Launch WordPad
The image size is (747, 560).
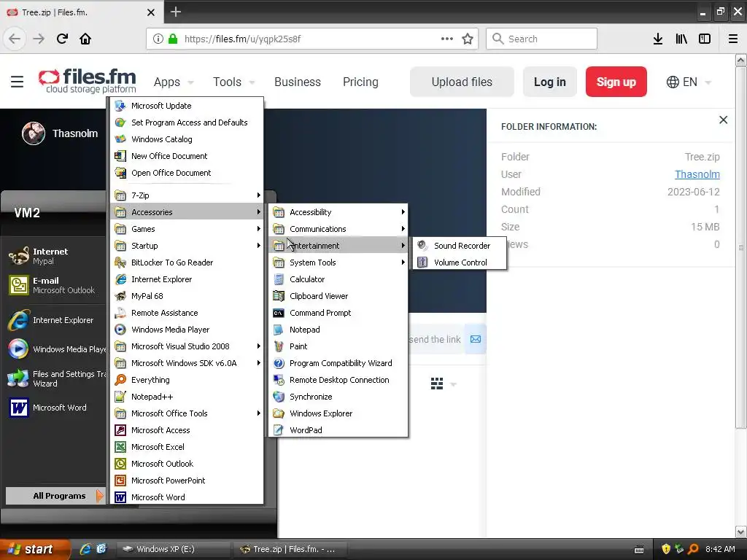(338, 430)
